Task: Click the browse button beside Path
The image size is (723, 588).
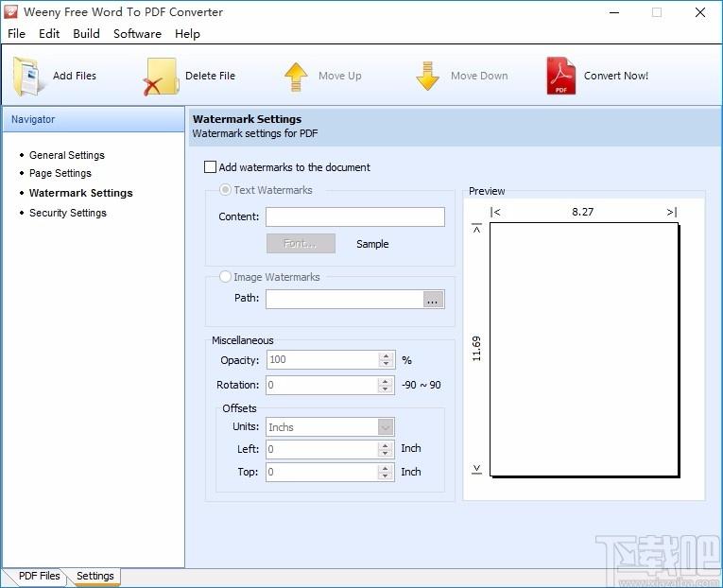Action: pos(433,300)
